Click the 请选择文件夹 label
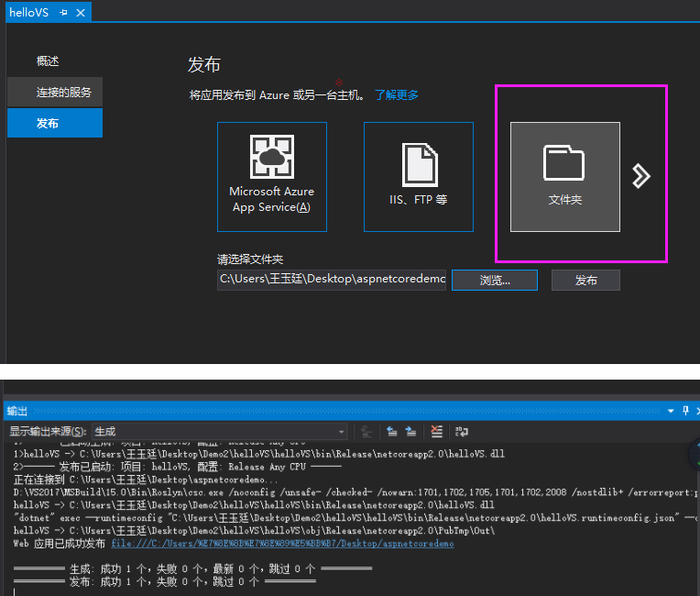Screen dimensions: 700x596 tap(250, 259)
